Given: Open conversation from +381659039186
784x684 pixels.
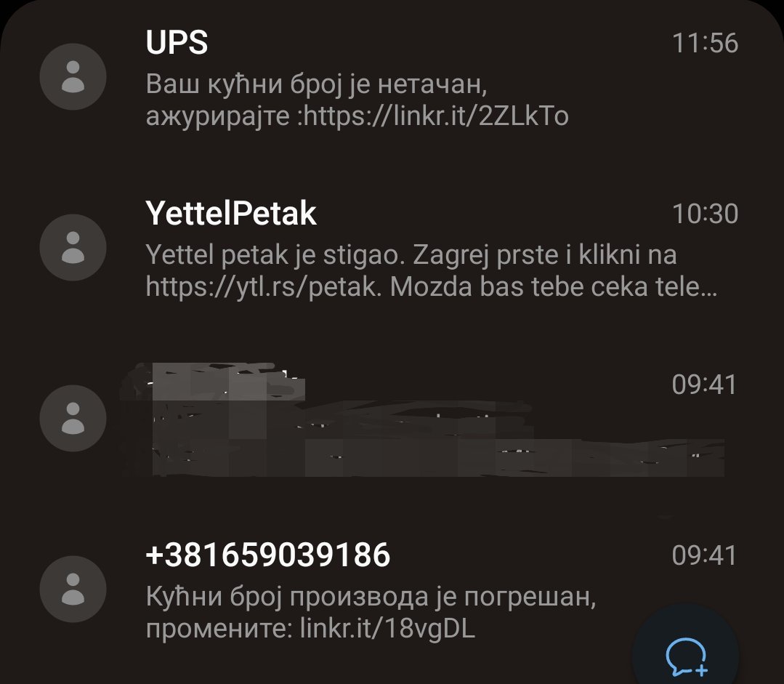Looking at the screenshot, I should (x=392, y=590).
